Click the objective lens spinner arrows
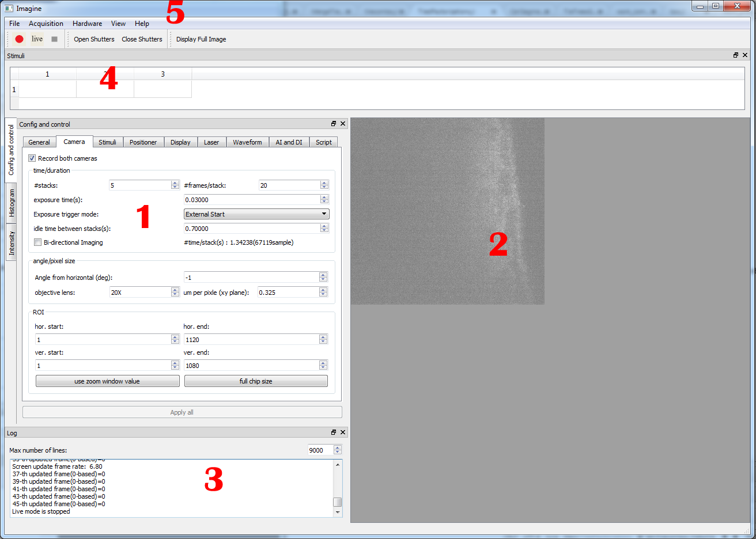This screenshot has width=756, height=539. coord(175,293)
